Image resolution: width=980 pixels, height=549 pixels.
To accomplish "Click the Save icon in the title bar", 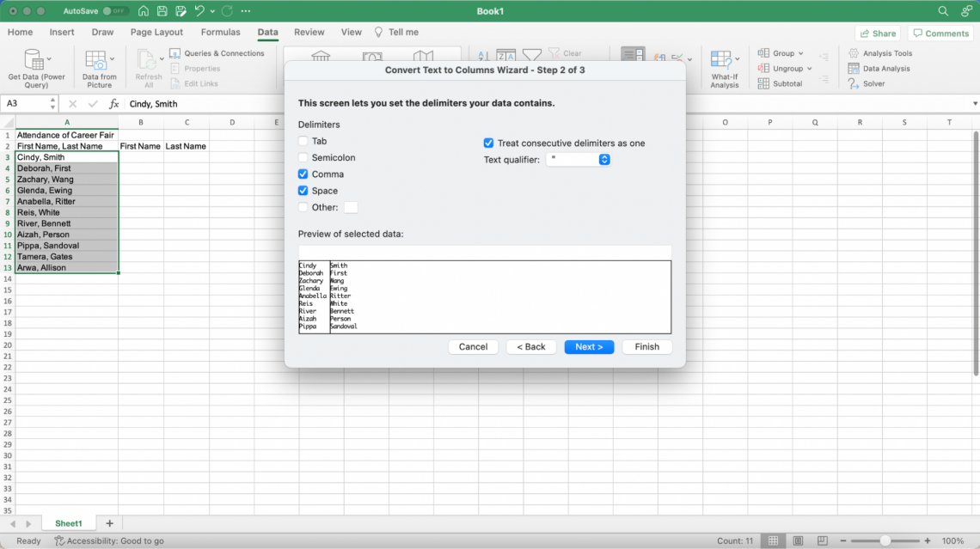I will [162, 11].
